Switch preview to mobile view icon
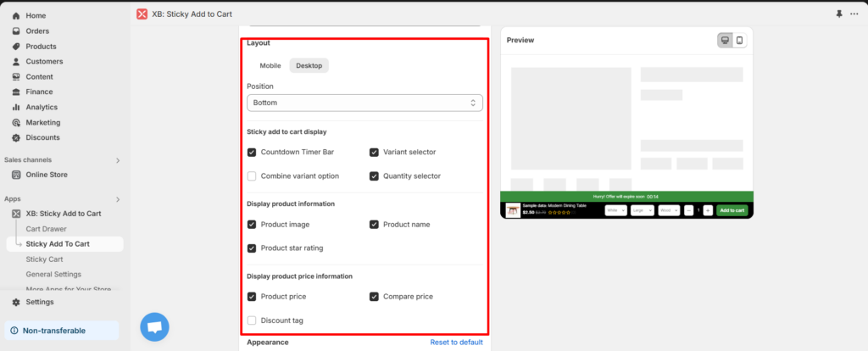The image size is (868, 351). point(739,41)
